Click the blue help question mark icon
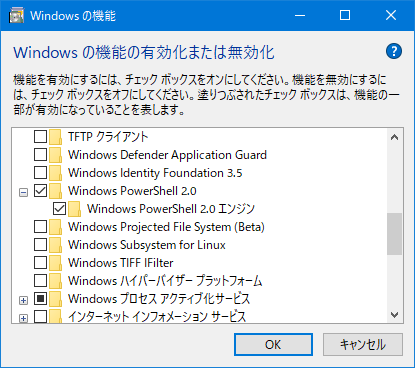The height and width of the screenshot is (368, 415). tap(394, 51)
